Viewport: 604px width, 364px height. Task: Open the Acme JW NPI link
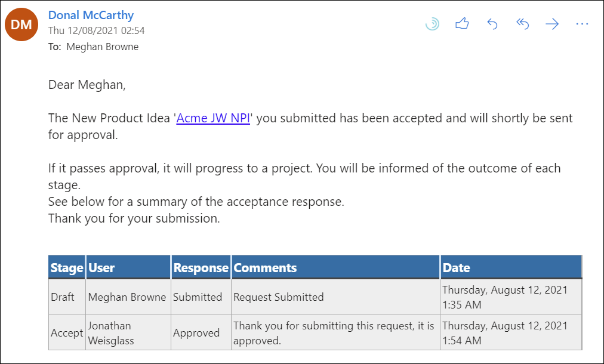213,118
